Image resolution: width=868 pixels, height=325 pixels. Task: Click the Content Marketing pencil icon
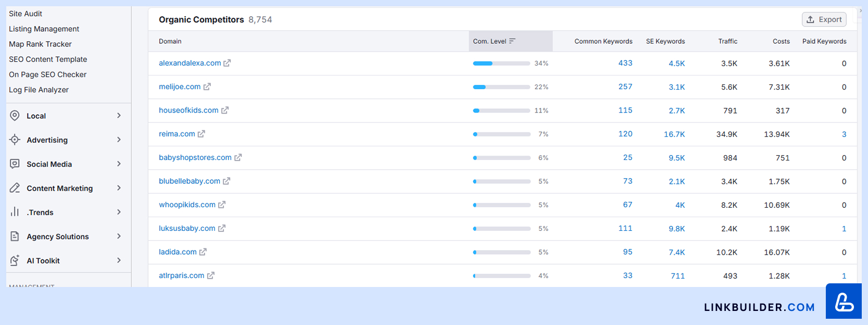pyautogui.click(x=15, y=188)
